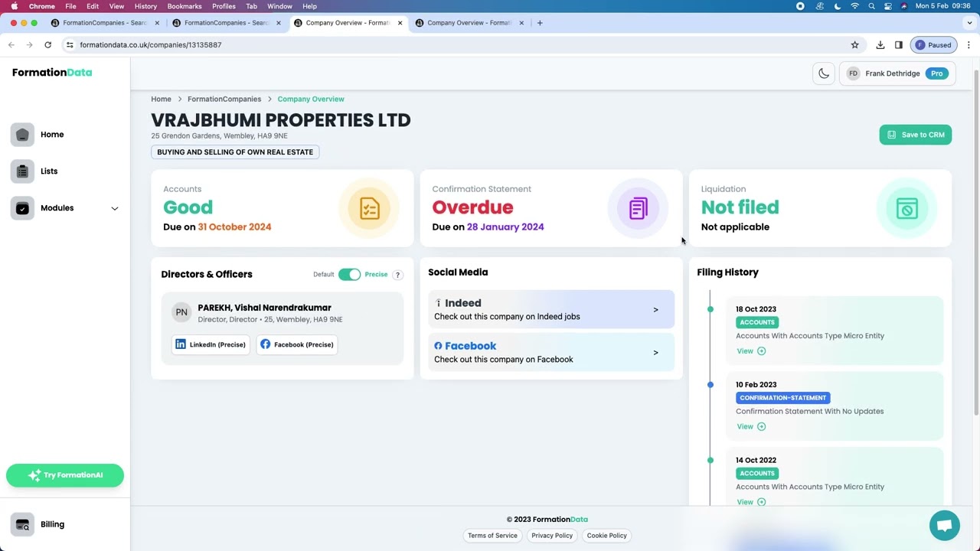The width and height of the screenshot is (980, 551).
Task: View 10 Feb 2023 confirmation statement
Action: click(751, 427)
